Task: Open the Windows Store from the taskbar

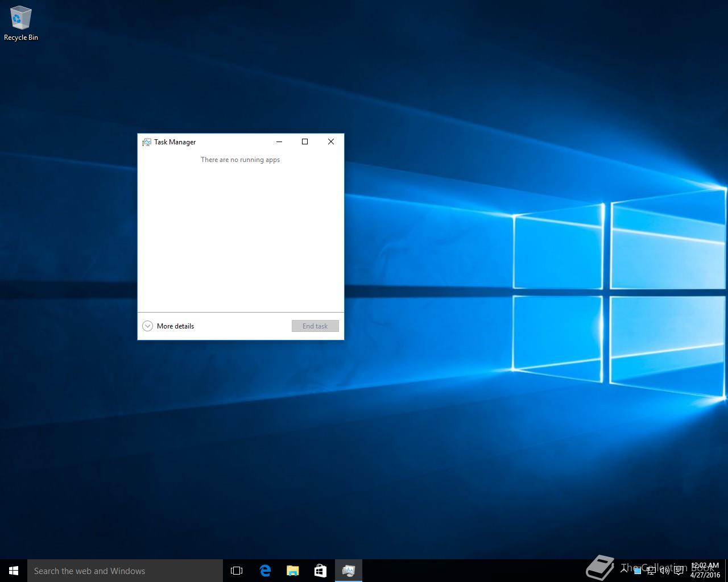Action: coord(321,571)
